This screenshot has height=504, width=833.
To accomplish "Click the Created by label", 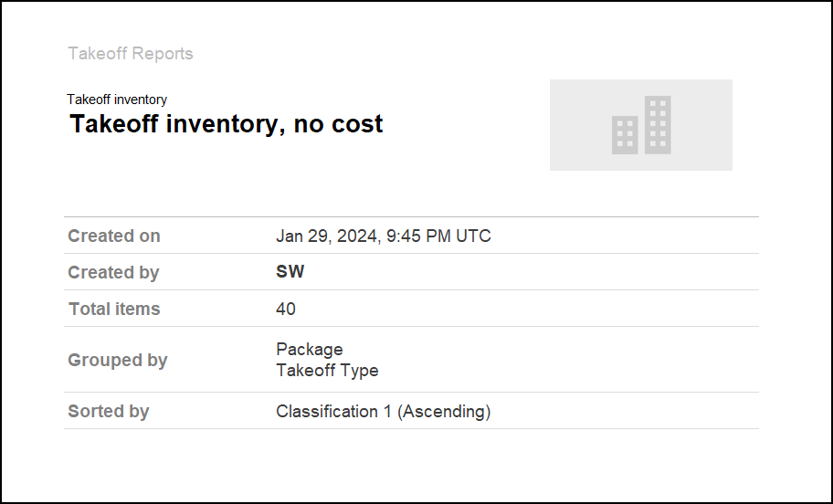I will [x=113, y=272].
